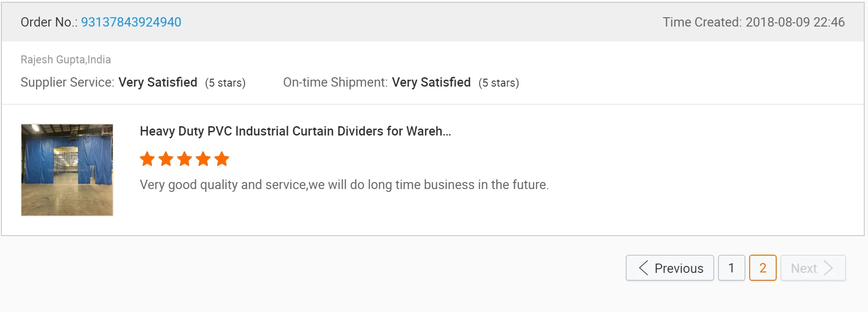Click the (5 stars) label beside Supplier Service
The width and height of the screenshot is (868, 312).
(x=225, y=83)
